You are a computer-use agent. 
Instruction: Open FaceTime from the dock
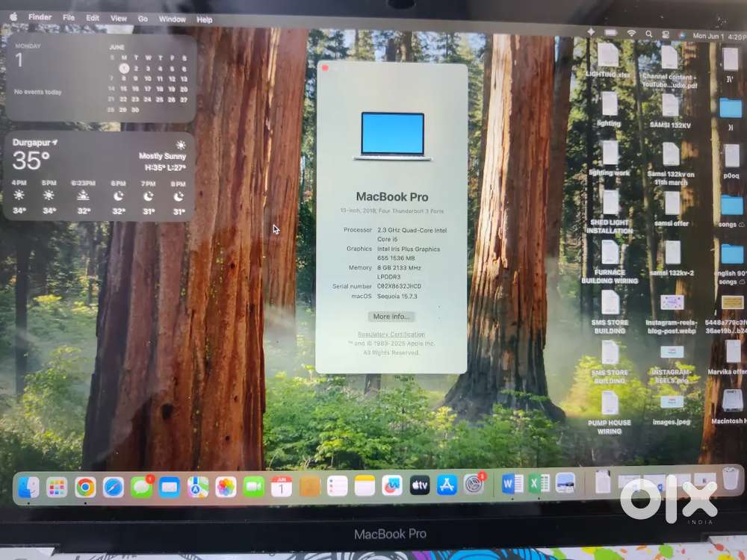tap(253, 487)
